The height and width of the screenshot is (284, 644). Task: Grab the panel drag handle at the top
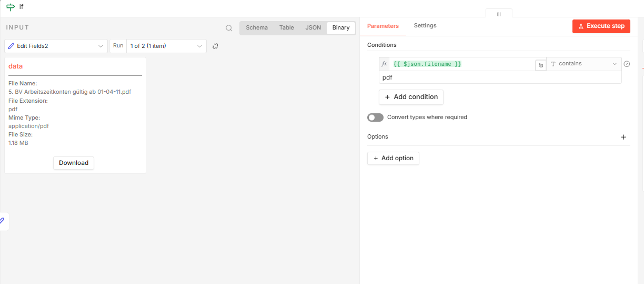(x=498, y=14)
